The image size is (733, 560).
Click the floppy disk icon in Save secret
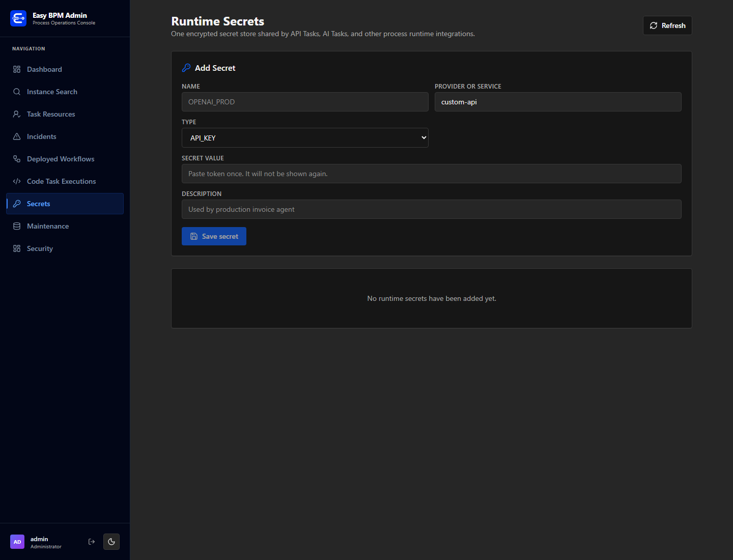click(x=194, y=236)
